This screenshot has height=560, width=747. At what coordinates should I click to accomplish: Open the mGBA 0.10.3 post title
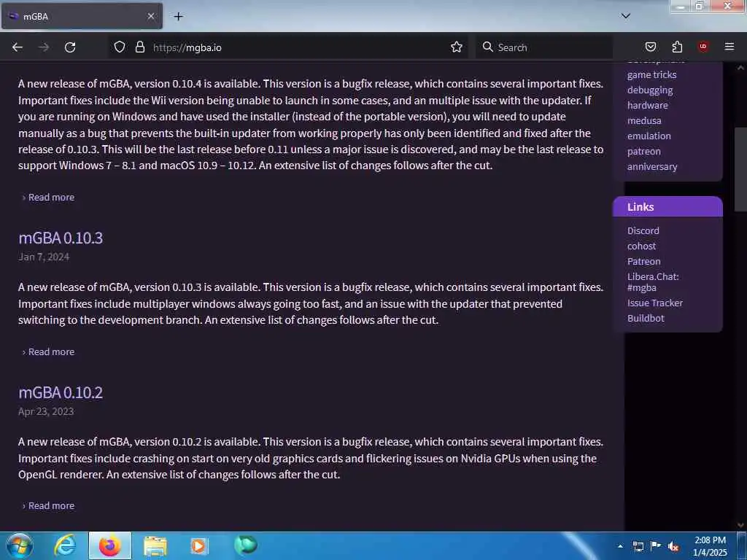point(61,238)
